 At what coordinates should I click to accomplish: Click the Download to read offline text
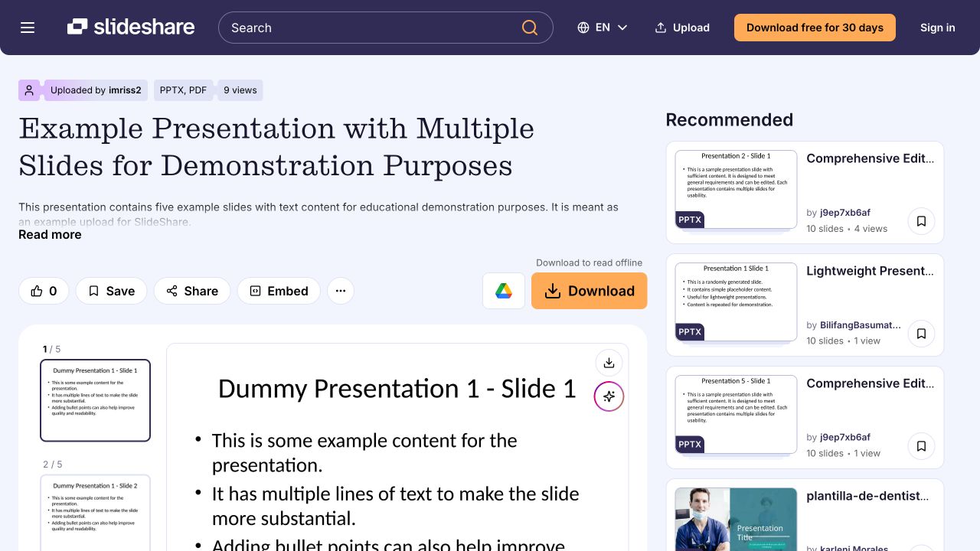(x=589, y=262)
